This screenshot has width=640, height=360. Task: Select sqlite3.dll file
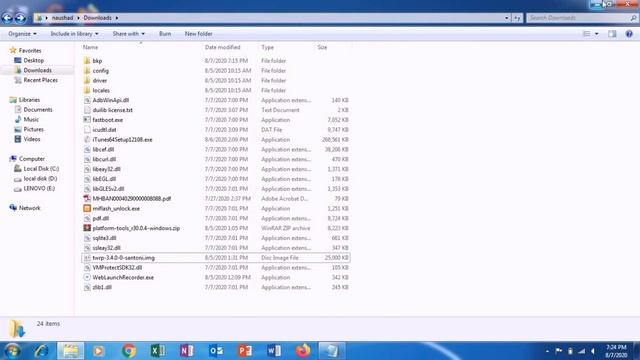(x=104, y=238)
